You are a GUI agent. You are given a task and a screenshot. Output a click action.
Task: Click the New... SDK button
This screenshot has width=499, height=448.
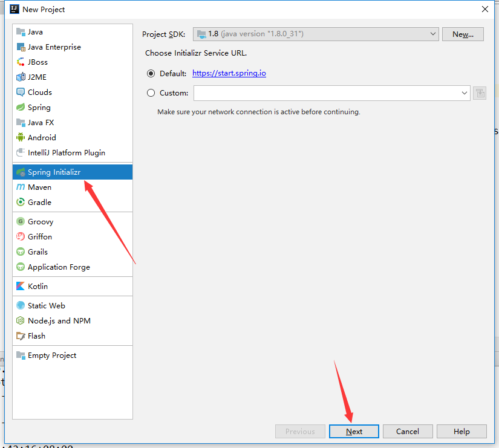tap(463, 34)
